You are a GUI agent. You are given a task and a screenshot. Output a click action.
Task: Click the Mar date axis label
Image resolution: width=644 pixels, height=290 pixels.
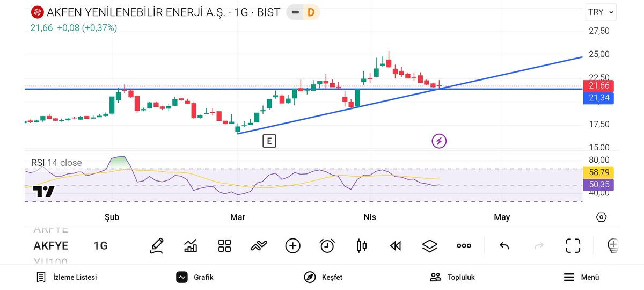238,217
